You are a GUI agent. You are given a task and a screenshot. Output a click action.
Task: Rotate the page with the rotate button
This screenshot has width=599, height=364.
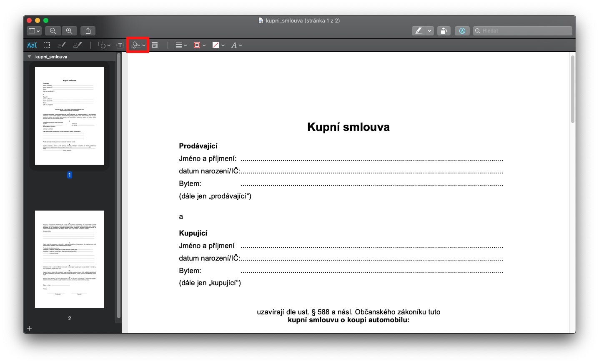click(x=444, y=31)
